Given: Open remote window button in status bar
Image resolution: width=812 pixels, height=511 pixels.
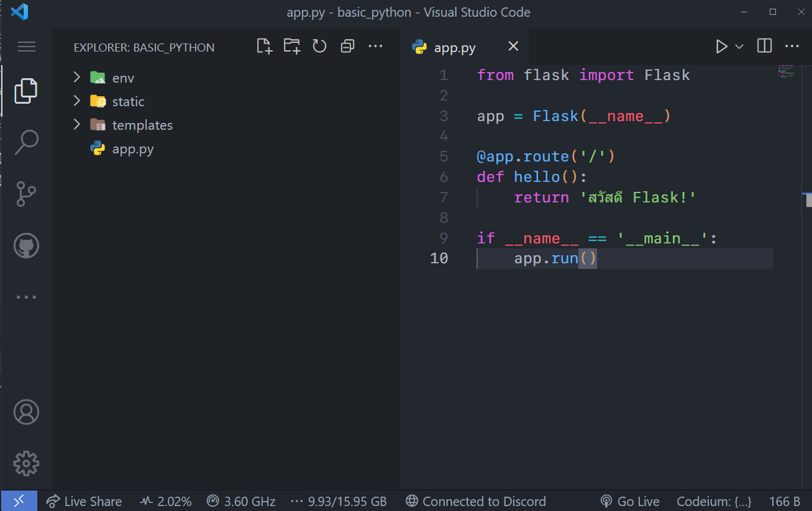Looking at the screenshot, I should tap(19, 501).
